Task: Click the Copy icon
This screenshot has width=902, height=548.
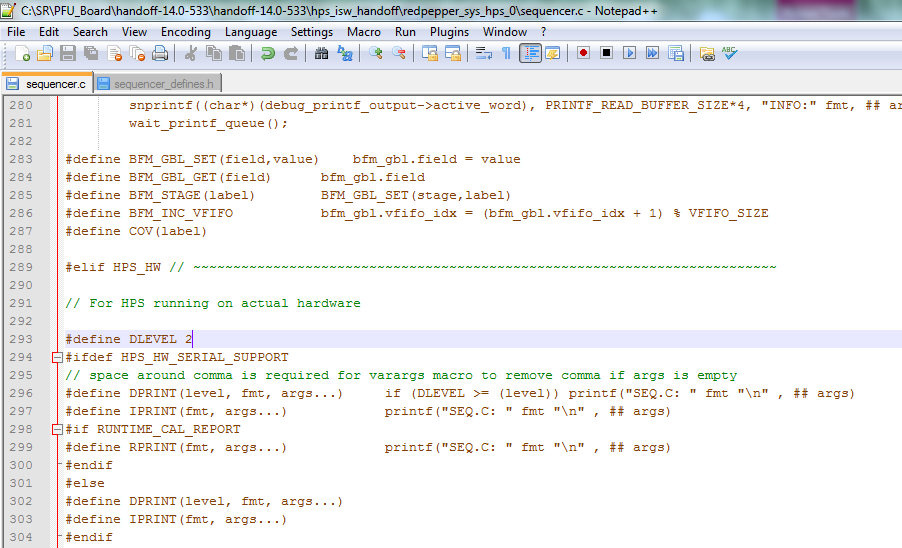Action: point(214,53)
